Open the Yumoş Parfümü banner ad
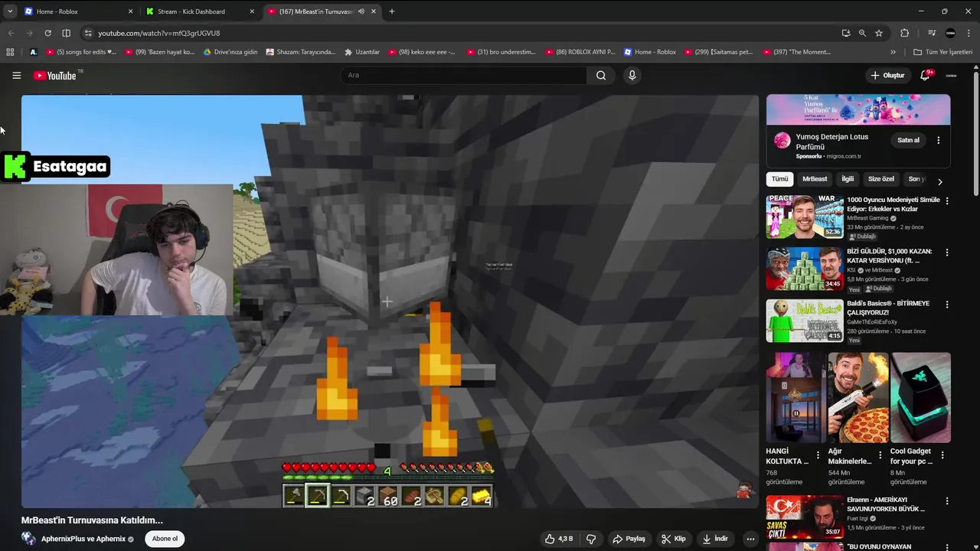This screenshot has height=551, width=980. click(858, 109)
